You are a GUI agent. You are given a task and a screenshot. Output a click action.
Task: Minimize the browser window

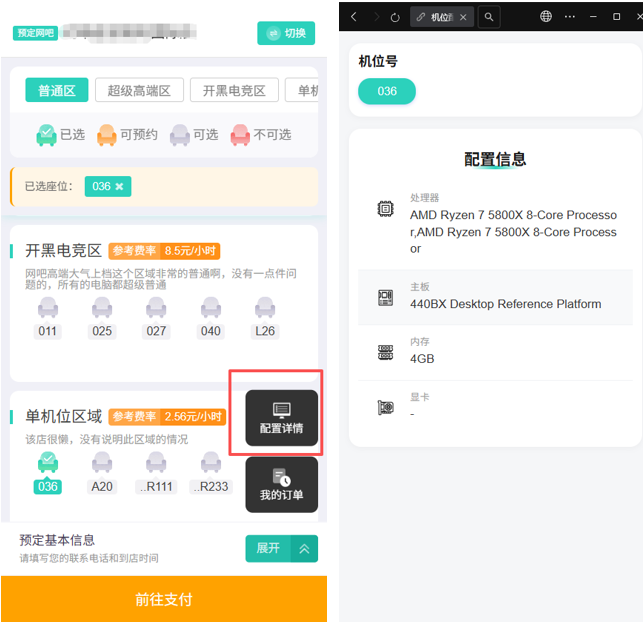[x=593, y=17]
